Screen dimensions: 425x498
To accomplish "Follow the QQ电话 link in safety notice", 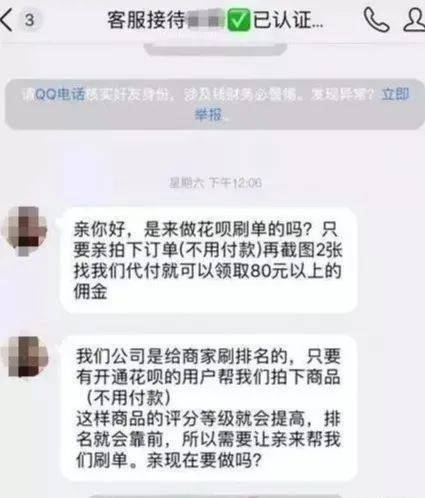I will pos(60,95).
